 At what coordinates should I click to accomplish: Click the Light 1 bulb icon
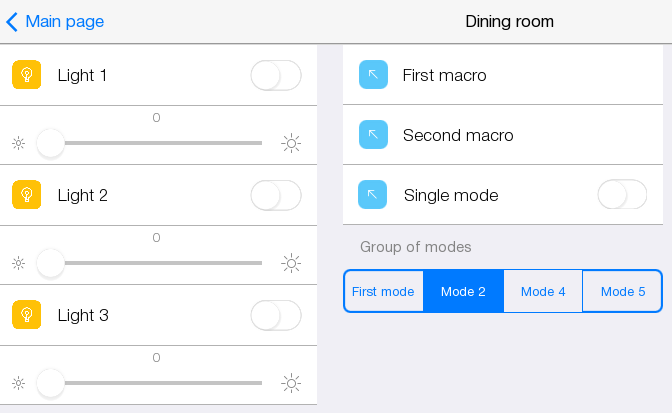[26, 75]
